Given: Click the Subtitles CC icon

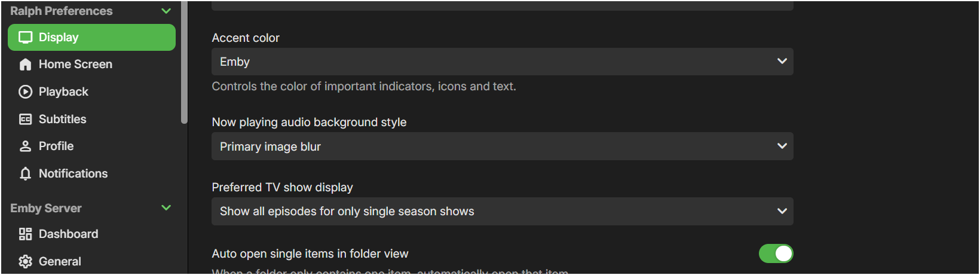Looking at the screenshot, I should pos(25,119).
